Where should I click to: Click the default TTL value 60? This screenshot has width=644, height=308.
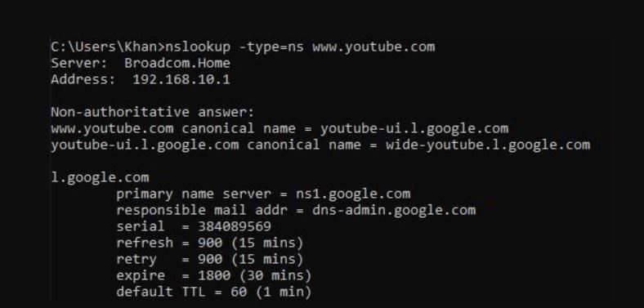[239, 292]
